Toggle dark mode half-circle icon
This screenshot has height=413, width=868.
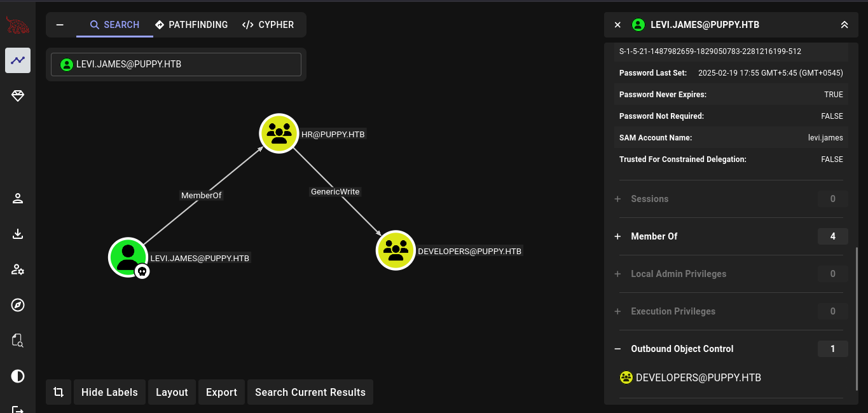pyautogui.click(x=18, y=376)
